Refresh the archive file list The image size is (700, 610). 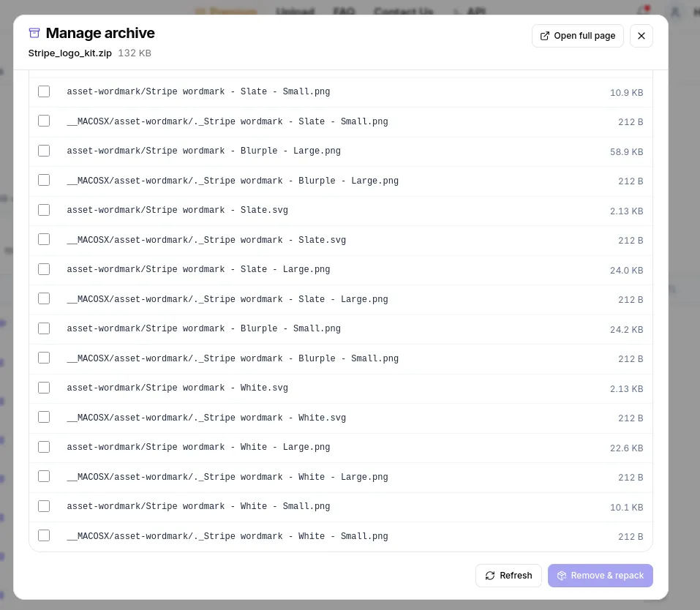508,576
